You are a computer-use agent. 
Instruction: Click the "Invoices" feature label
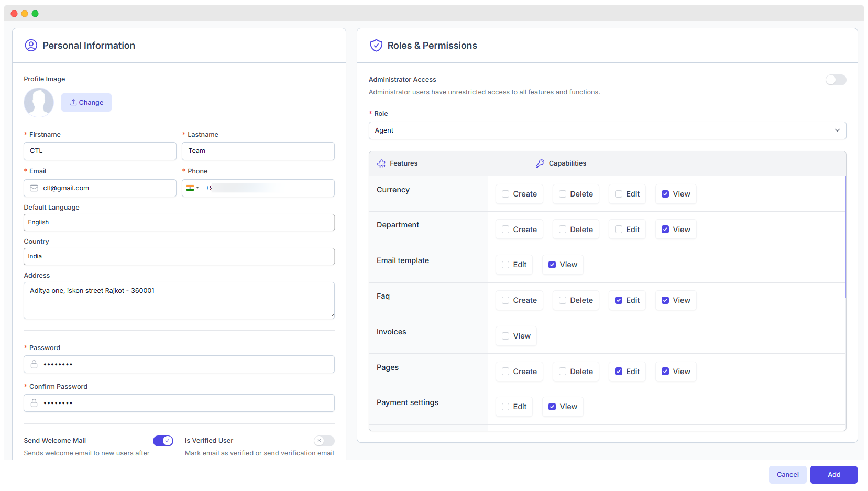[x=391, y=332]
